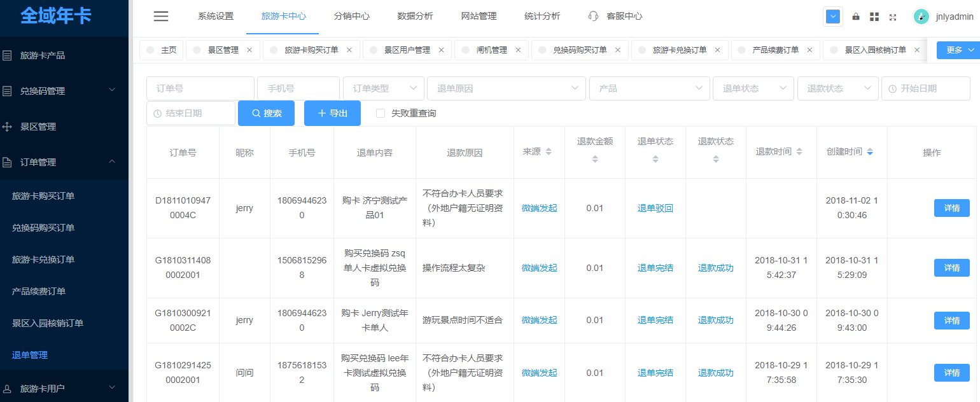Toggle fullscreen via the expand icon
Viewport: 980px width, 402px height.
point(893,17)
